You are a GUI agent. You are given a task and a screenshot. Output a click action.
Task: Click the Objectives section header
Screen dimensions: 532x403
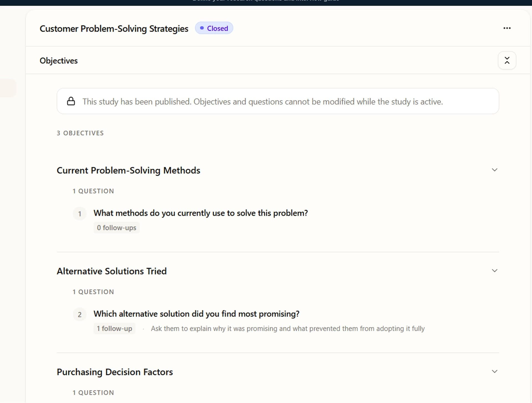pos(58,60)
